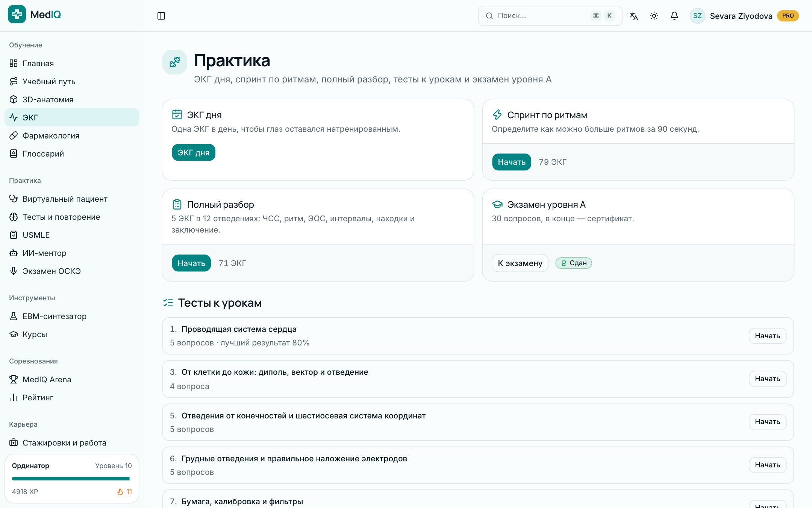Select ЭКГ sidebar item
The image size is (812, 508).
(x=72, y=117)
